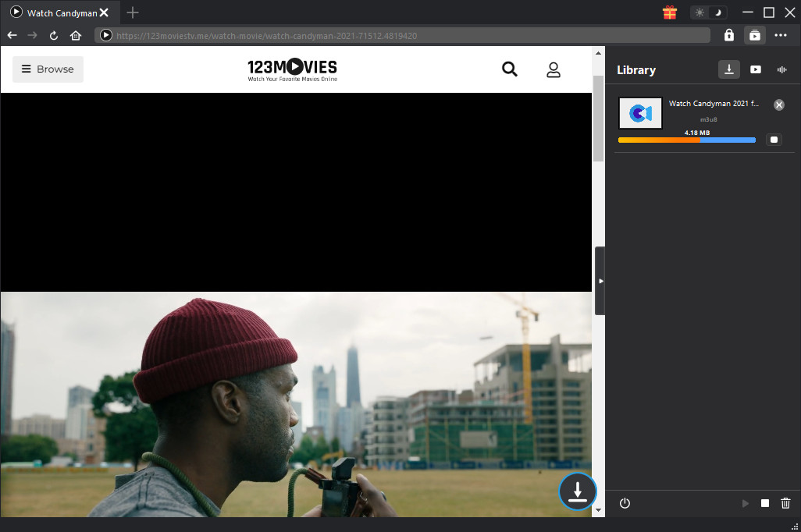Open the site search magnifier
The width and height of the screenshot is (801, 532).
(x=510, y=69)
